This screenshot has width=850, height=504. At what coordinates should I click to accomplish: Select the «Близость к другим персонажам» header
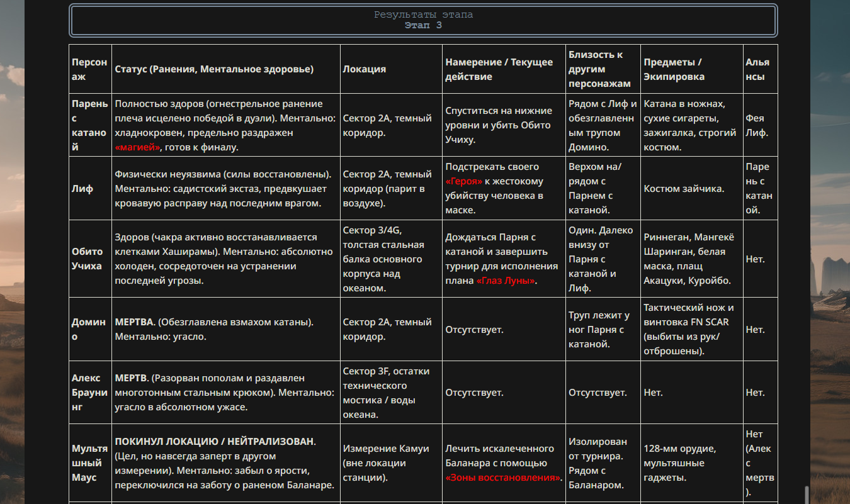[603, 69]
